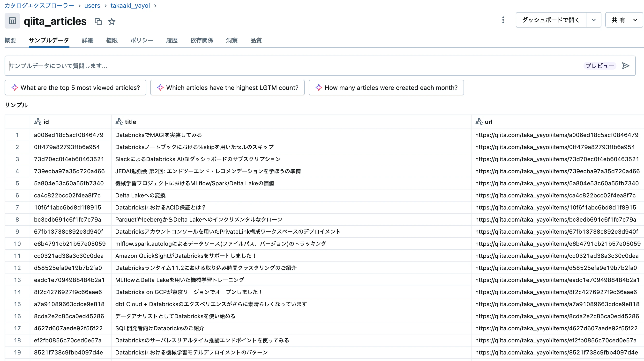This screenshot has width=644, height=361.
Task: Ask 'Which articles have the highest LGTM count?'
Action: (x=227, y=88)
